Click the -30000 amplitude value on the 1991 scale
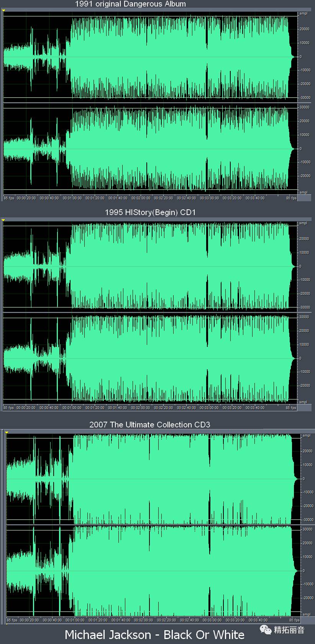Viewport: 315px width, 644px height. pyautogui.click(x=305, y=98)
